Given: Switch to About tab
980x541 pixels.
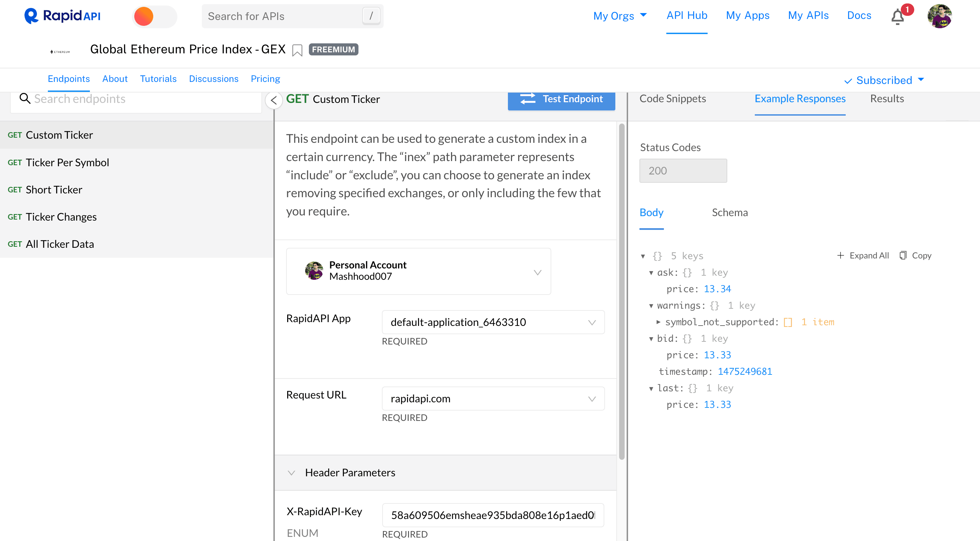Looking at the screenshot, I should tap(115, 79).
